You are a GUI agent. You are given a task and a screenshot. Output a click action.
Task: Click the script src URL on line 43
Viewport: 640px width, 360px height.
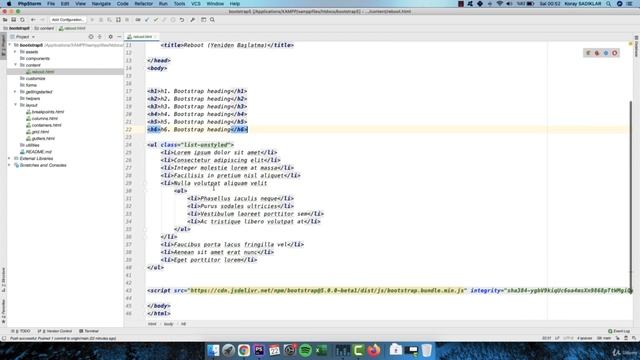pyautogui.click(x=327, y=291)
